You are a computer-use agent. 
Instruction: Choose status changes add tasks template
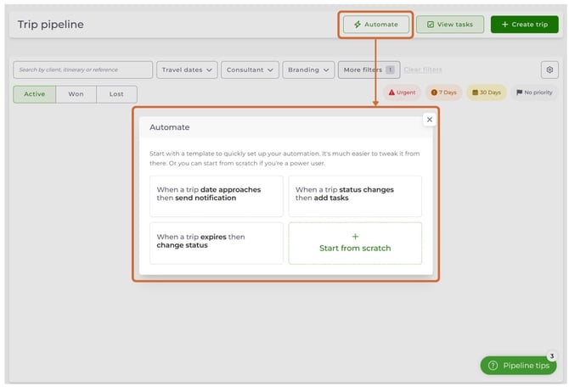pyautogui.click(x=355, y=196)
